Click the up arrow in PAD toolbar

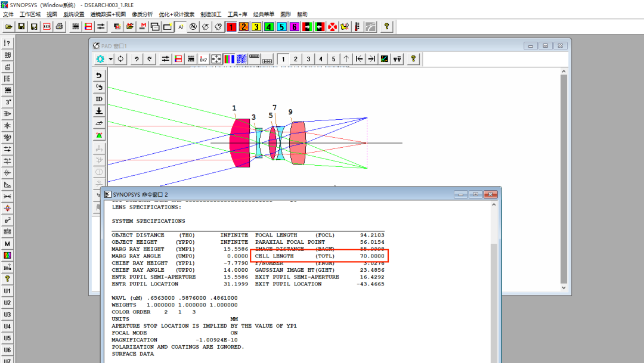point(346,59)
